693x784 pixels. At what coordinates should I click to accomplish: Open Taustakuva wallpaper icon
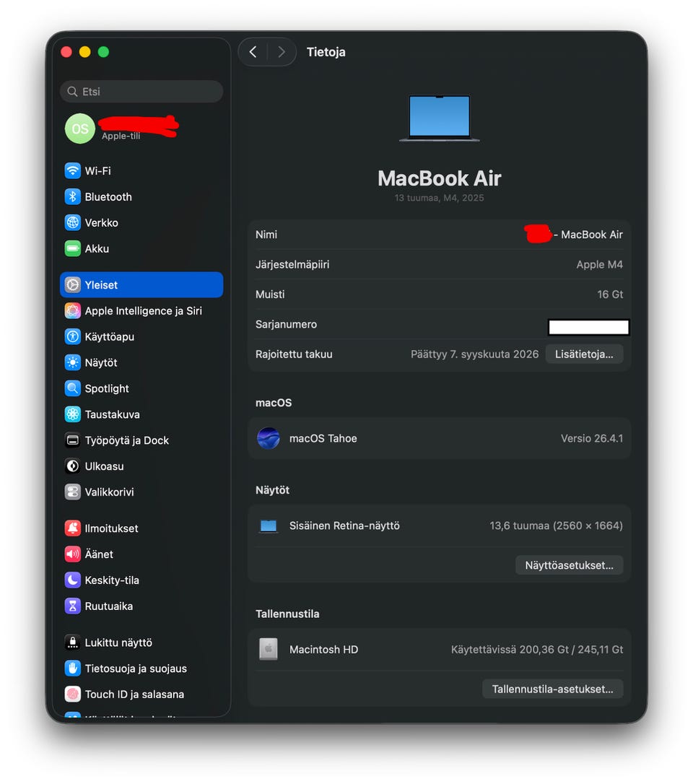(x=72, y=414)
